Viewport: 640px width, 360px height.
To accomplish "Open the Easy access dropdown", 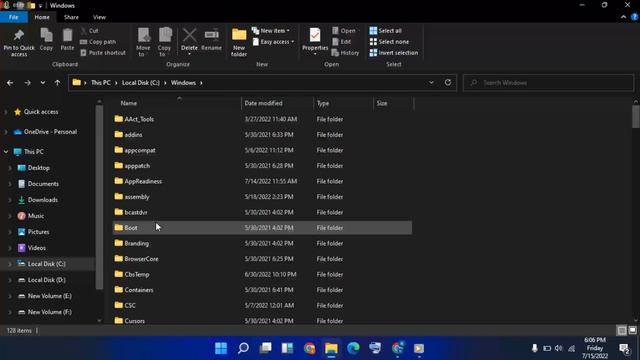I will pos(273,42).
